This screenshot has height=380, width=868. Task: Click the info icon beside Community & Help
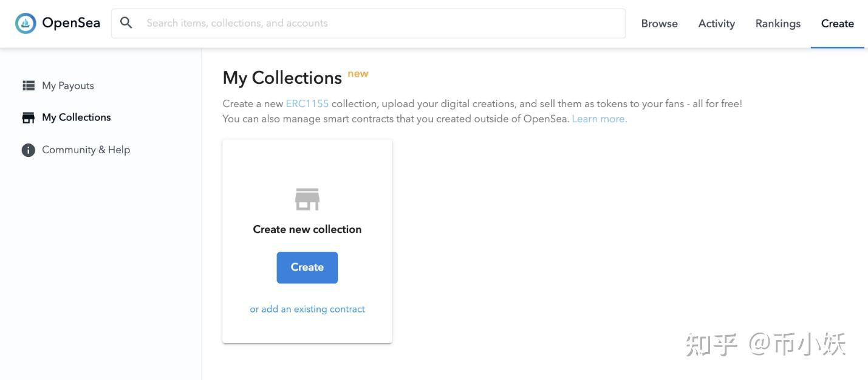tap(29, 150)
